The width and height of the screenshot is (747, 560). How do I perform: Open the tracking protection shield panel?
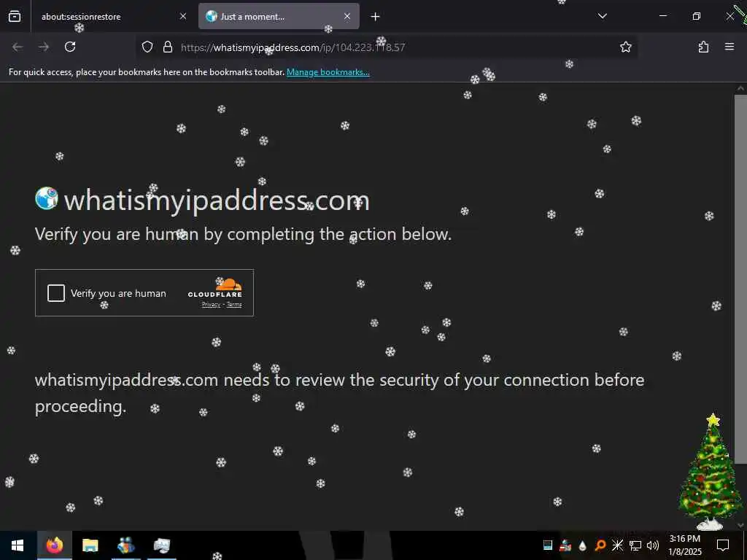coord(147,47)
